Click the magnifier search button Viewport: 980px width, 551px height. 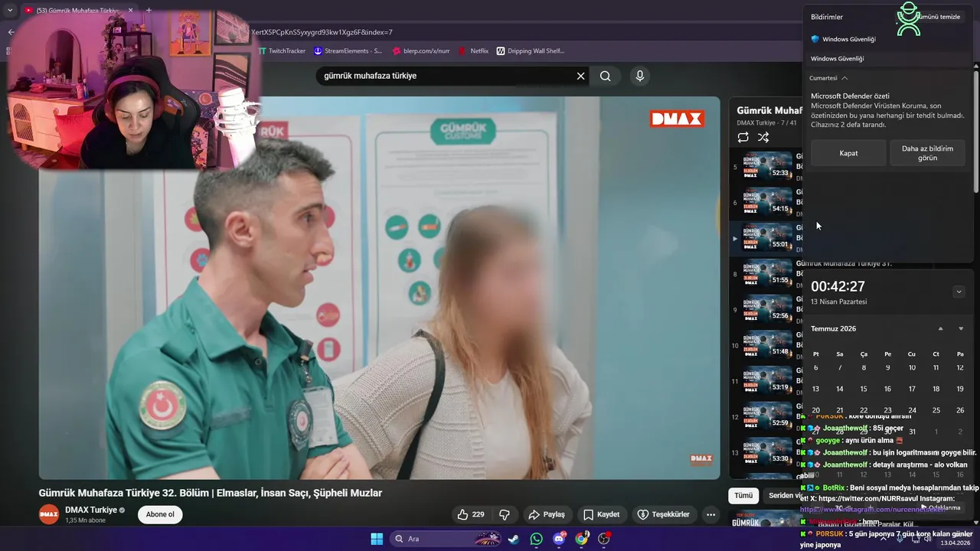point(606,76)
